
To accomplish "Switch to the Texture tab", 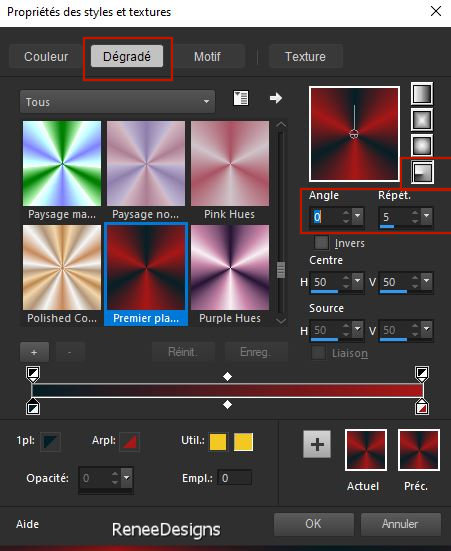I will click(305, 57).
